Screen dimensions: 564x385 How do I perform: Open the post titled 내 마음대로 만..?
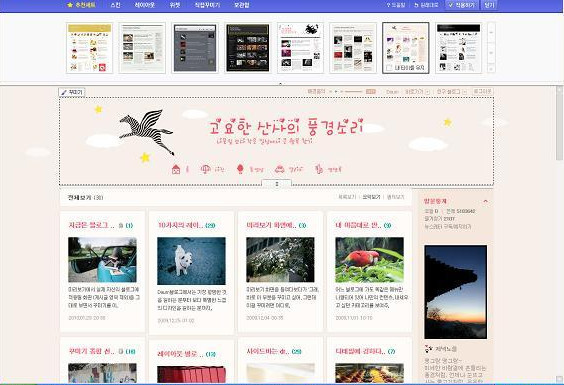pos(359,225)
